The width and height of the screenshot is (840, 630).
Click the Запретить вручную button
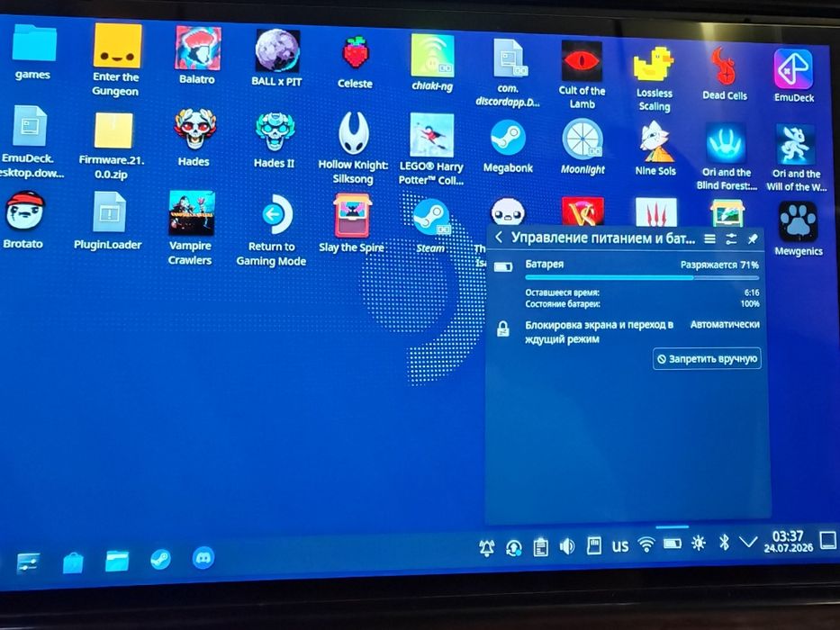[707, 359]
